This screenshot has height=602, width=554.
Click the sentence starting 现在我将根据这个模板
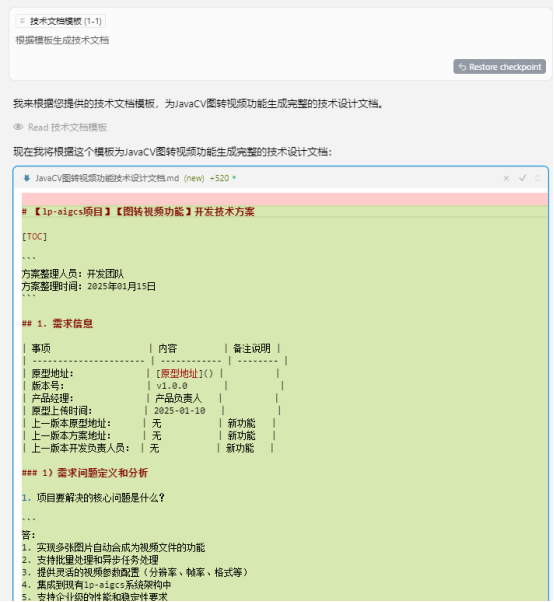[x=172, y=152]
